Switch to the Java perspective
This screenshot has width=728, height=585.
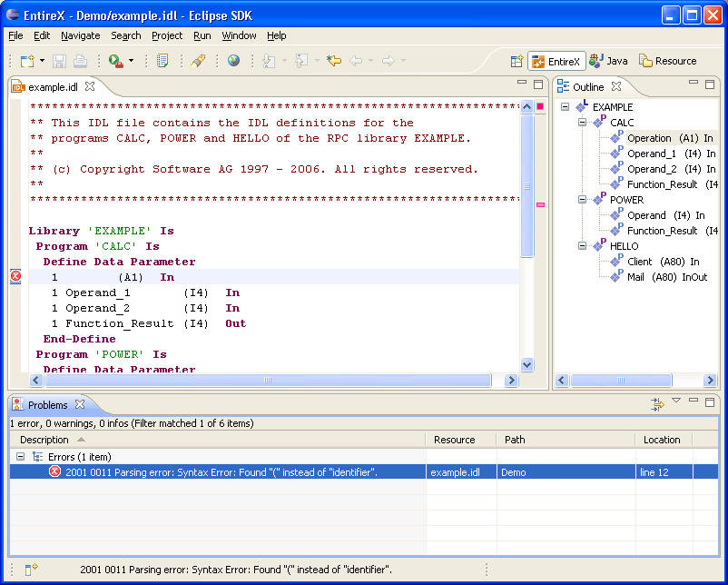click(608, 61)
